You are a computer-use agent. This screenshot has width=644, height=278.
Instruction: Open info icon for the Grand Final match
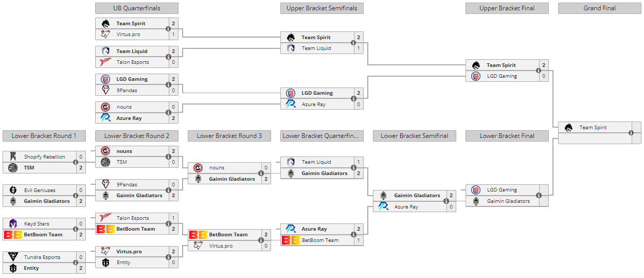tap(631, 133)
